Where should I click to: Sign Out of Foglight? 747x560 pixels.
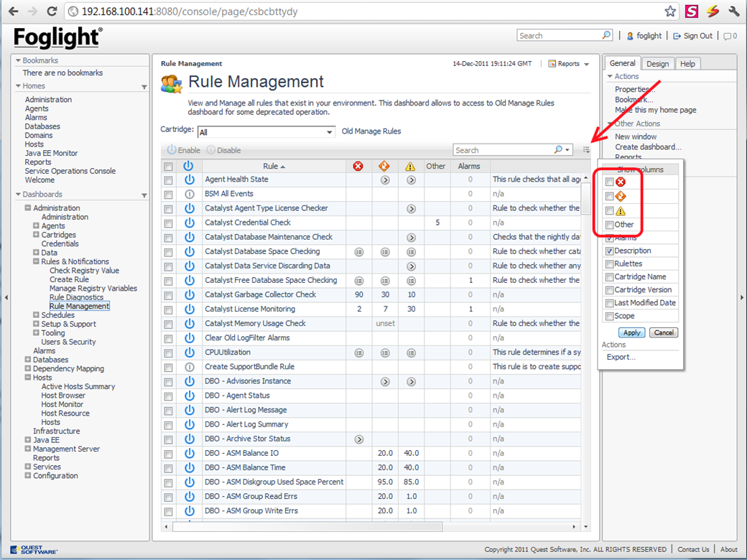[x=692, y=36]
